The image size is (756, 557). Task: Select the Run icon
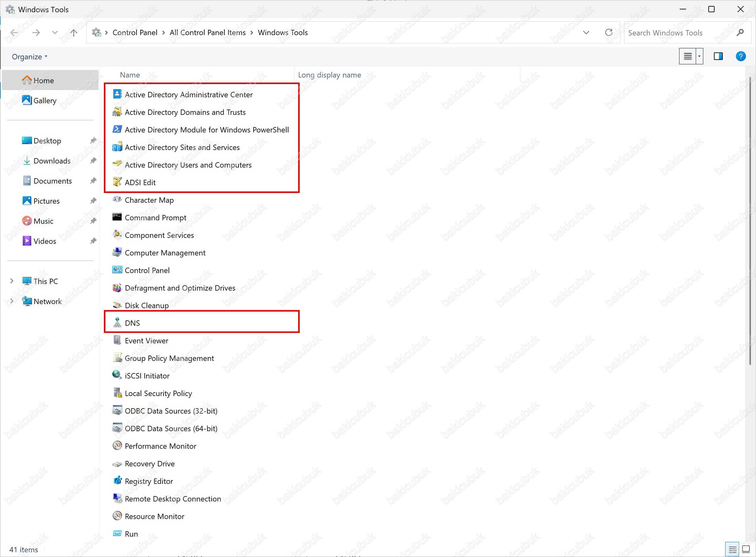click(117, 533)
